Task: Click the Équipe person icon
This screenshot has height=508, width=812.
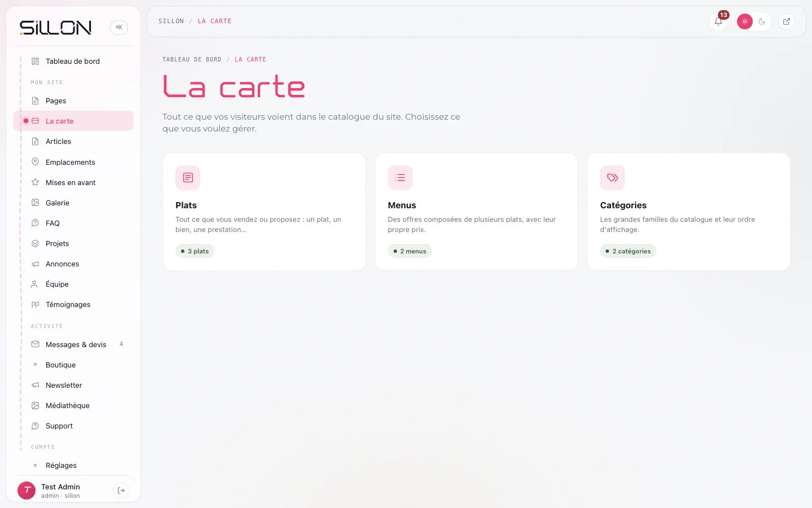Action: (35, 284)
